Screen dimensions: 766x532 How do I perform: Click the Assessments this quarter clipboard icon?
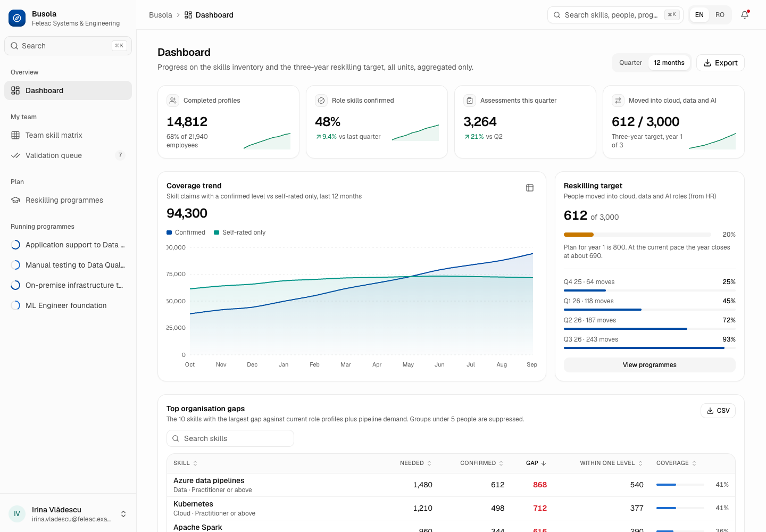click(470, 101)
